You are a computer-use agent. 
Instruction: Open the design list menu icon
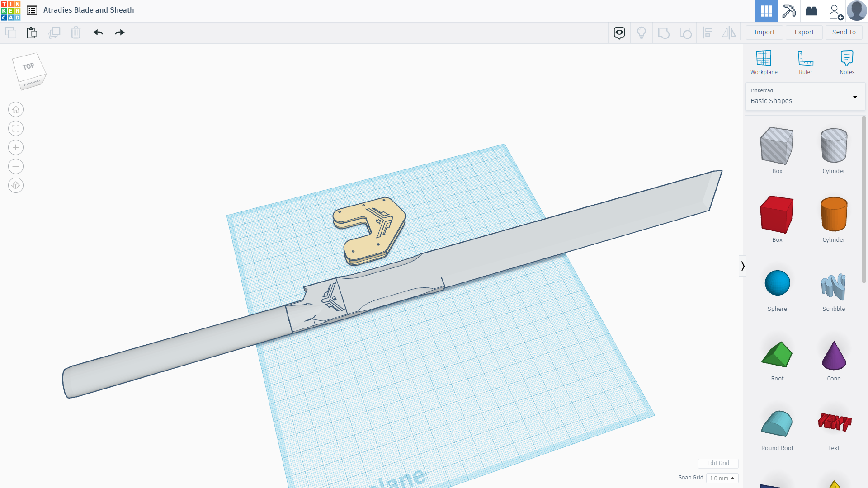(32, 10)
